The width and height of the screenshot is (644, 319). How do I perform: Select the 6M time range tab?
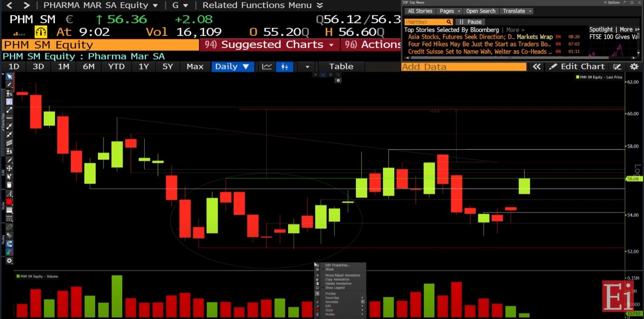coord(88,66)
